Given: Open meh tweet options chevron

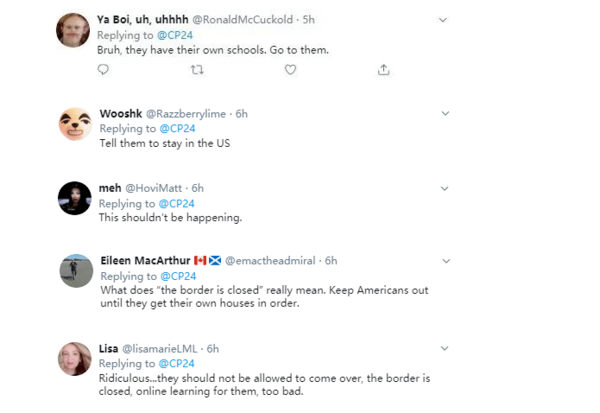Looking at the screenshot, I should 443,188.
